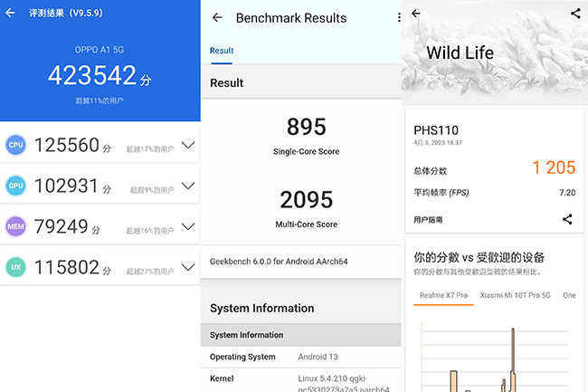The height and width of the screenshot is (392, 588).
Task: Open Geekbench three-dot overflow menu
Action: tap(399, 17)
